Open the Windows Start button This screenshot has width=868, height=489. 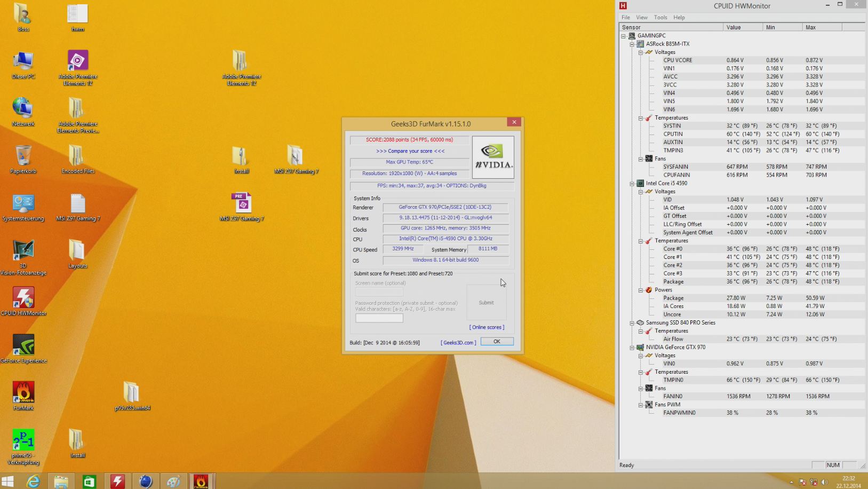pyautogui.click(x=7, y=481)
